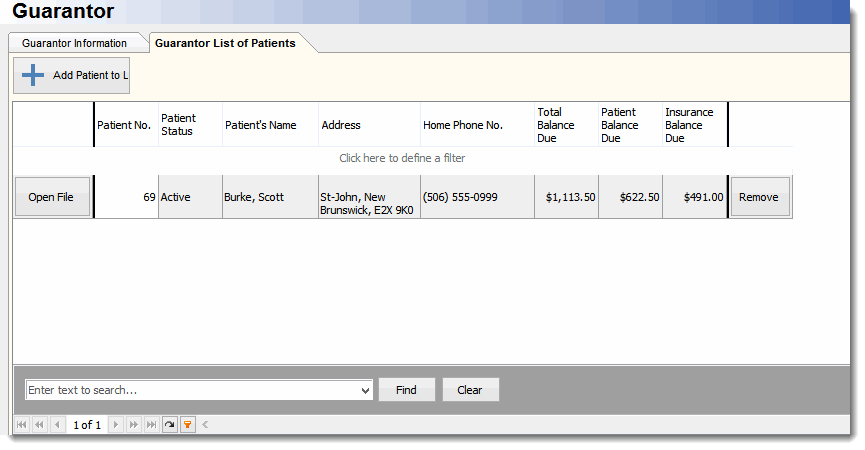Open the search text dropdown arrow

point(365,390)
